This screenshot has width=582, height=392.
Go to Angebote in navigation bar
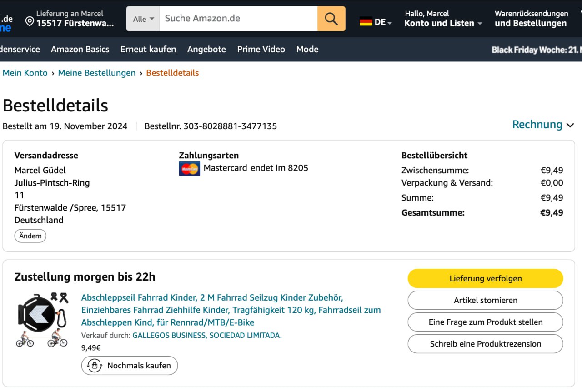[206, 49]
